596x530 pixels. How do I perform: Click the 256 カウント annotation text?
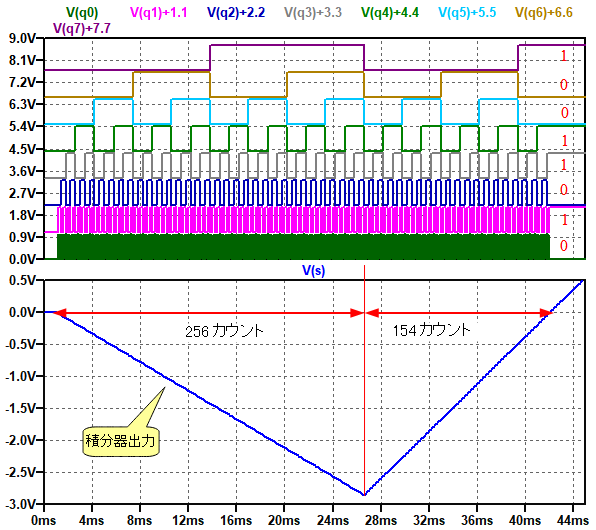coord(224,331)
